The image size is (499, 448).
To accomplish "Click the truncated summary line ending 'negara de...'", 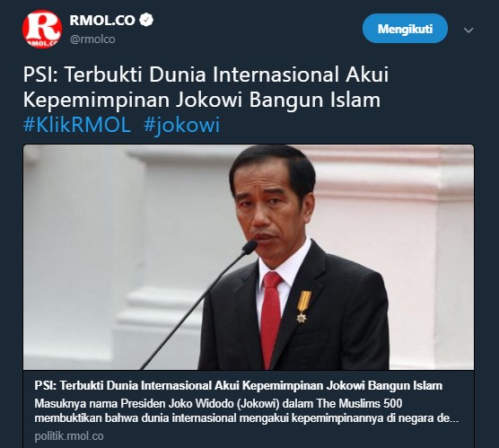I will 247,418.
